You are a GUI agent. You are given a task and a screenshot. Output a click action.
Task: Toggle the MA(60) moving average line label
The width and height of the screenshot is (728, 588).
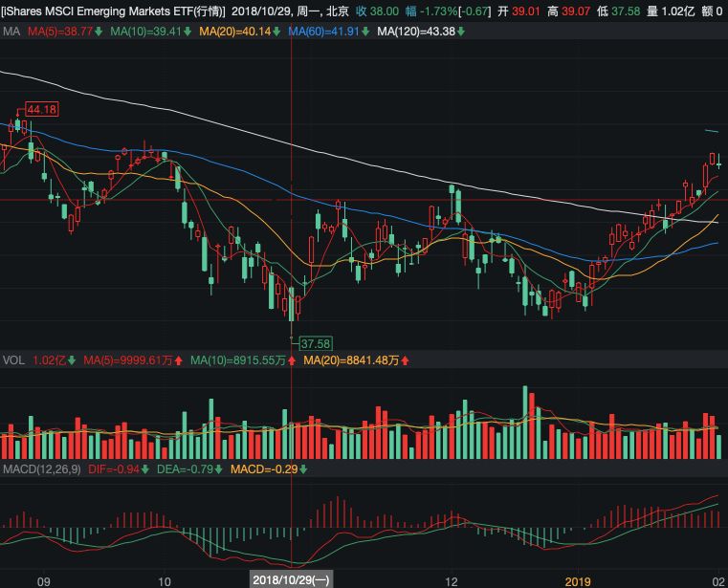click(323, 32)
